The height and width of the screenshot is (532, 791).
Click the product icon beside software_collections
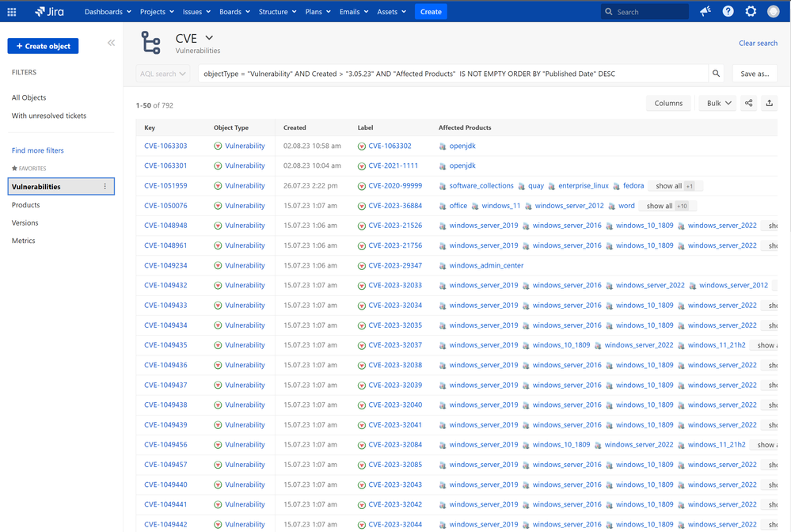[443, 186]
